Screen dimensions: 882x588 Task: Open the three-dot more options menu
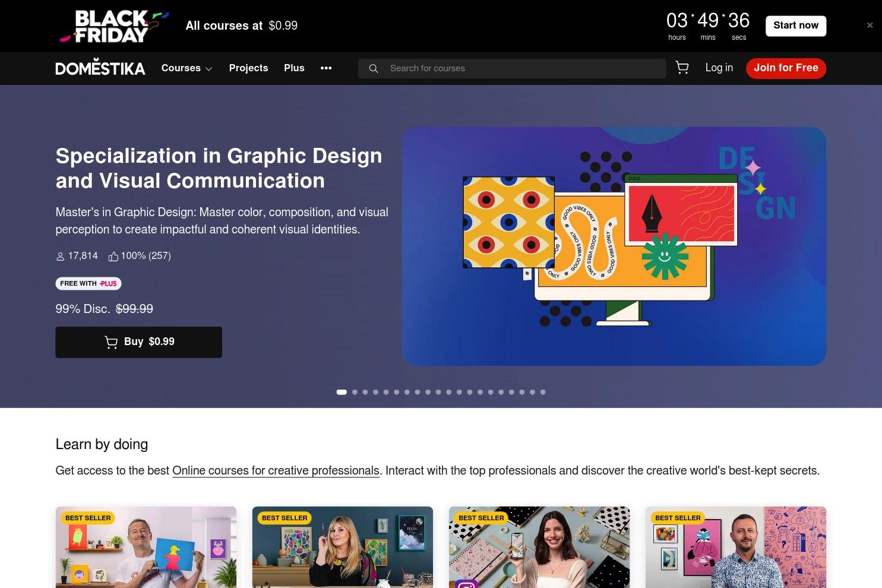click(326, 68)
